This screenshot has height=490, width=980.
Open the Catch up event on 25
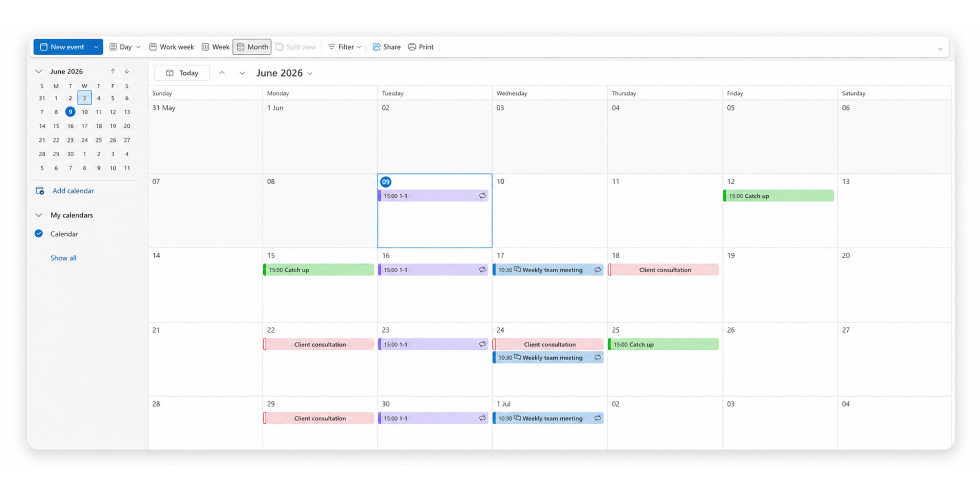(x=663, y=344)
